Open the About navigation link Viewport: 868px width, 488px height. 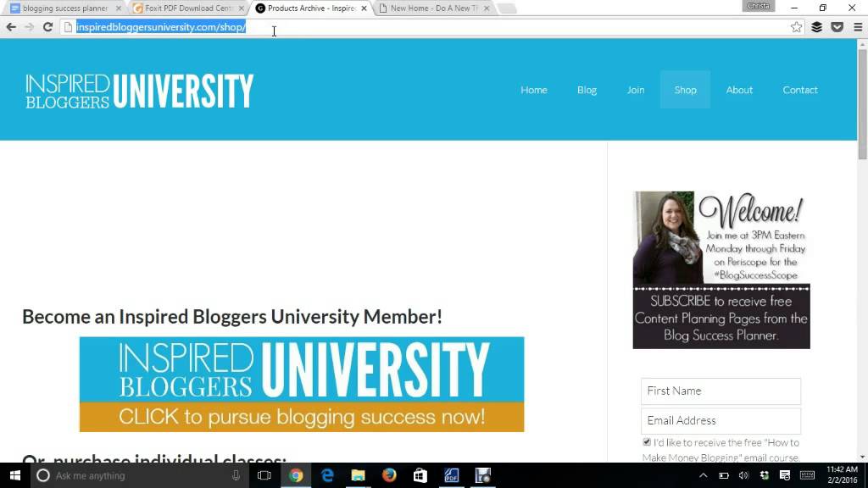(739, 90)
